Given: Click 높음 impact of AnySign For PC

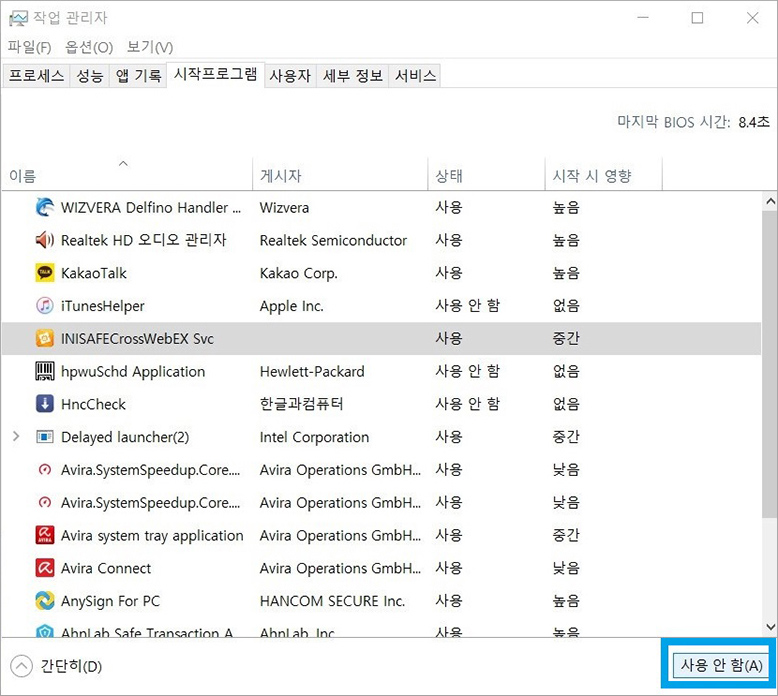Looking at the screenshot, I should pyautogui.click(x=566, y=600).
